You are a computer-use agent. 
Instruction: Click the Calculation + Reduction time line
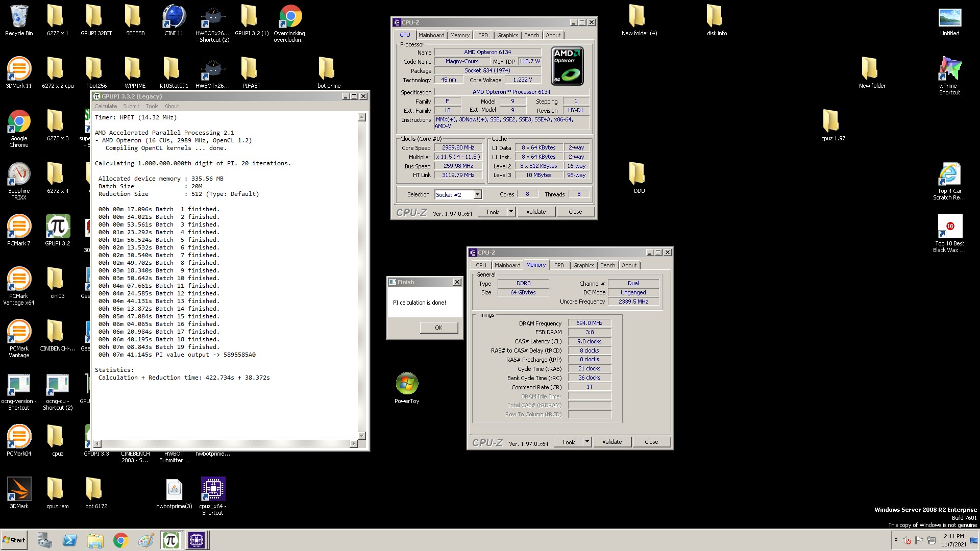184,378
